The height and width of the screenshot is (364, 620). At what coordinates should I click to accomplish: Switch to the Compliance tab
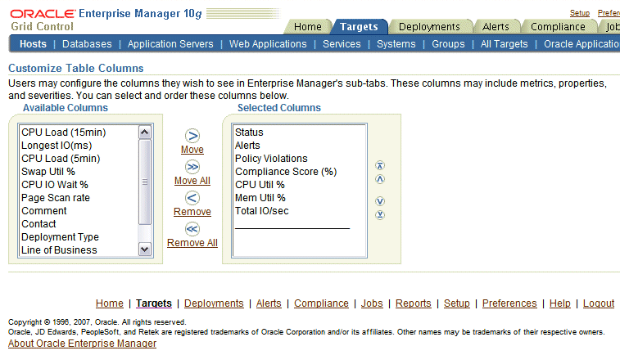tap(558, 26)
